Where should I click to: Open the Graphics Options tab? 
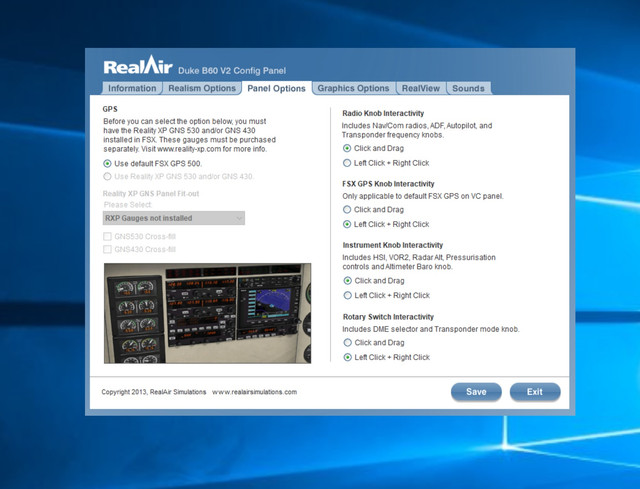click(x=353, y=88)
